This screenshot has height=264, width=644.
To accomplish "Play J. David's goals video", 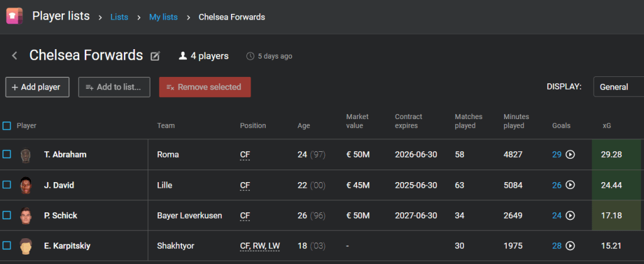I will pos(570,185).
